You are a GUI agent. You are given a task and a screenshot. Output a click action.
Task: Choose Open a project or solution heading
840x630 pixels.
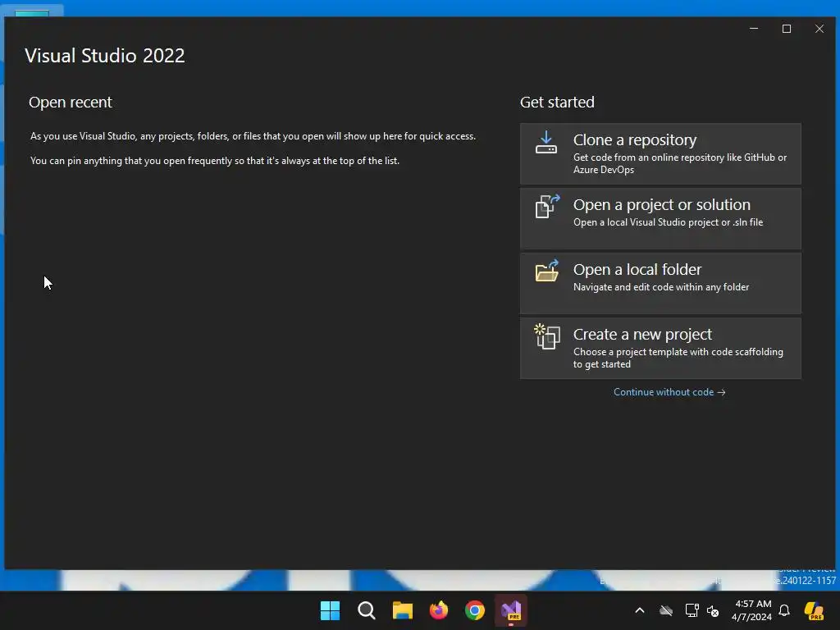(x=662, y=204)
